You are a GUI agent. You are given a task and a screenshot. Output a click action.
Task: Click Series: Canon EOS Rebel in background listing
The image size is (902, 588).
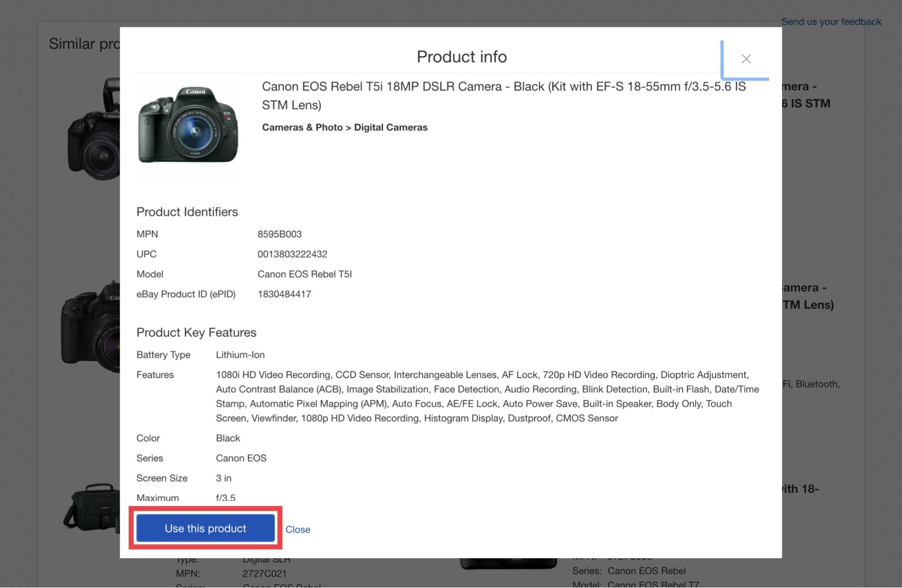click(629, 571)
